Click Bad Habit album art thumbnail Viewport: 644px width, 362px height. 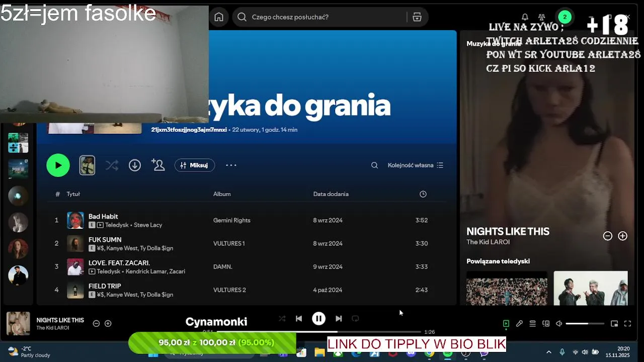(75, 220)
